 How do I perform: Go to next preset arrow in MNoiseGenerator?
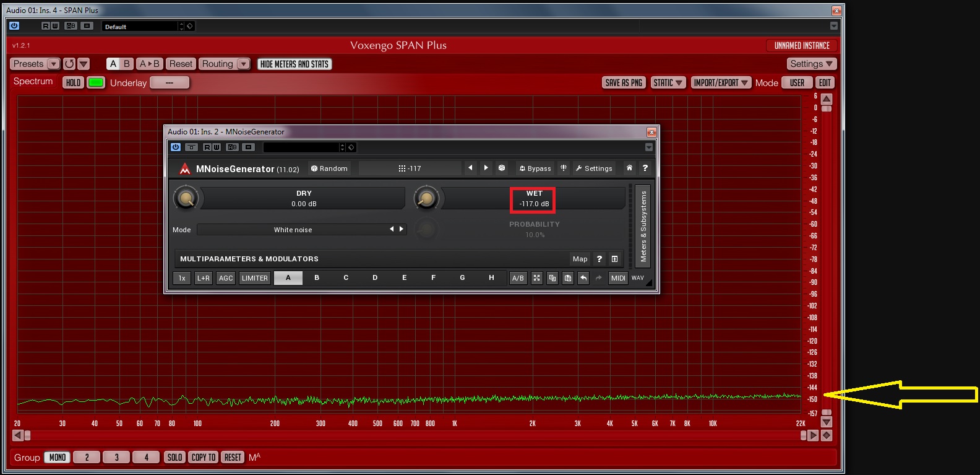pos(486,168)
